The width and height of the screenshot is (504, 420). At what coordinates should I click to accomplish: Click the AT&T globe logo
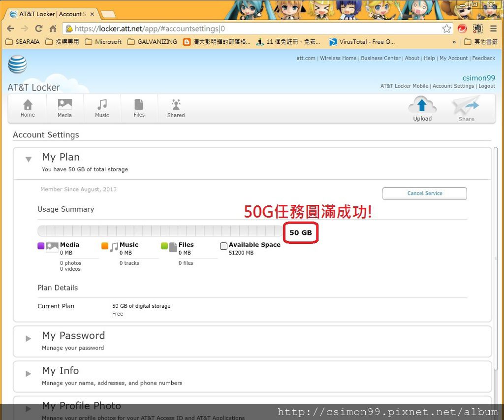click(17, 65)
